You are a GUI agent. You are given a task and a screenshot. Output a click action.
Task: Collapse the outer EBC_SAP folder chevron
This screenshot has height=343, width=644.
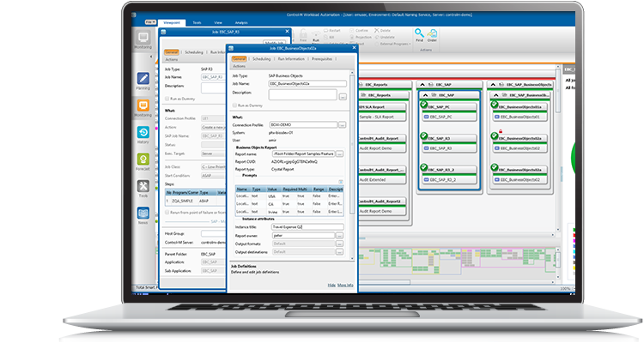[x=422, y=85]
